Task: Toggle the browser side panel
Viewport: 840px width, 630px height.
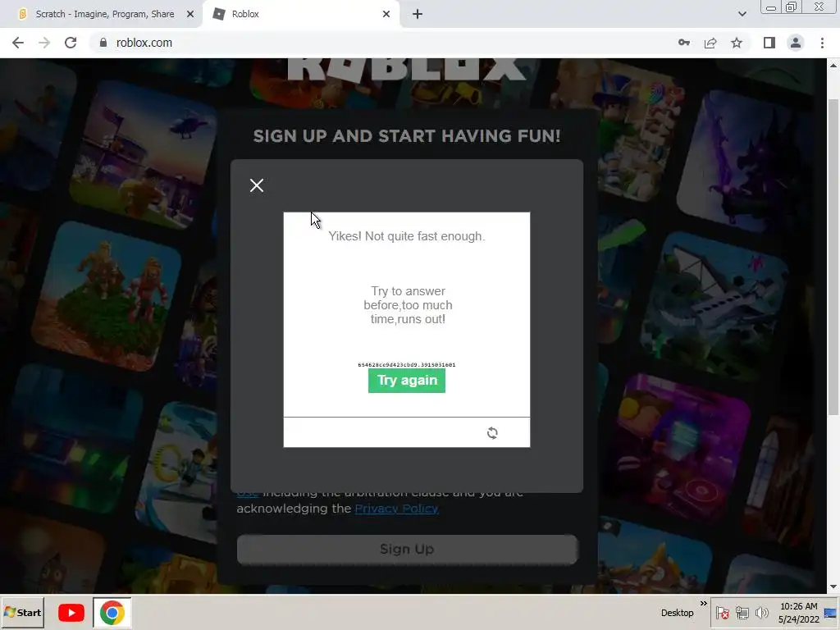Action: click(769, 43)
